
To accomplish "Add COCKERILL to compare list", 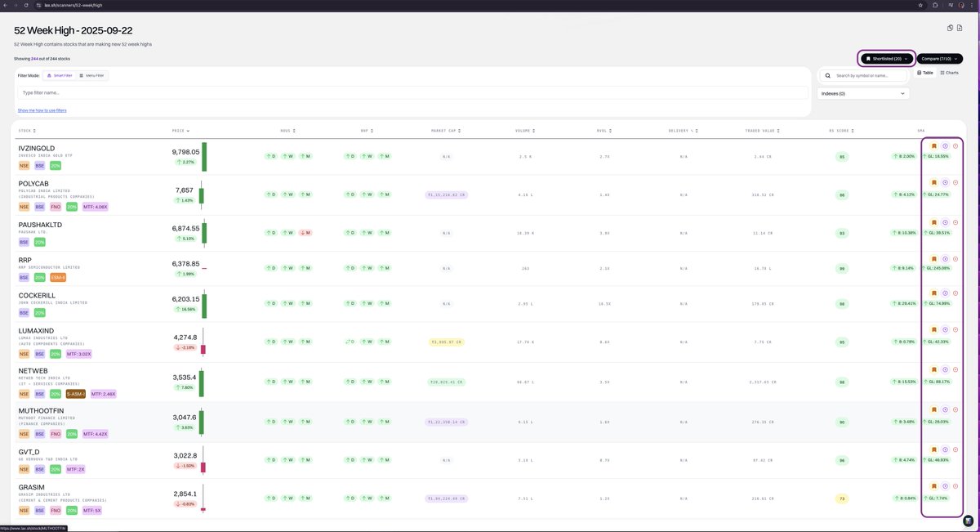I will click(x=945, y=293).
